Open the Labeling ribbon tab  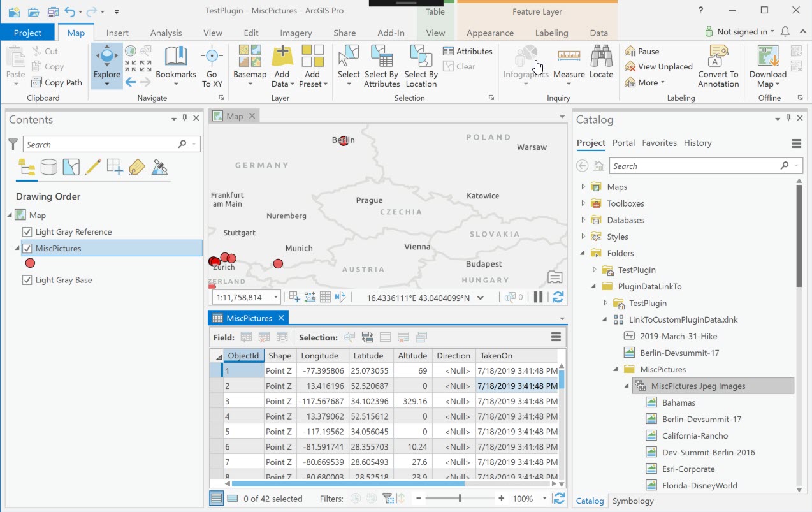(551, 33)
